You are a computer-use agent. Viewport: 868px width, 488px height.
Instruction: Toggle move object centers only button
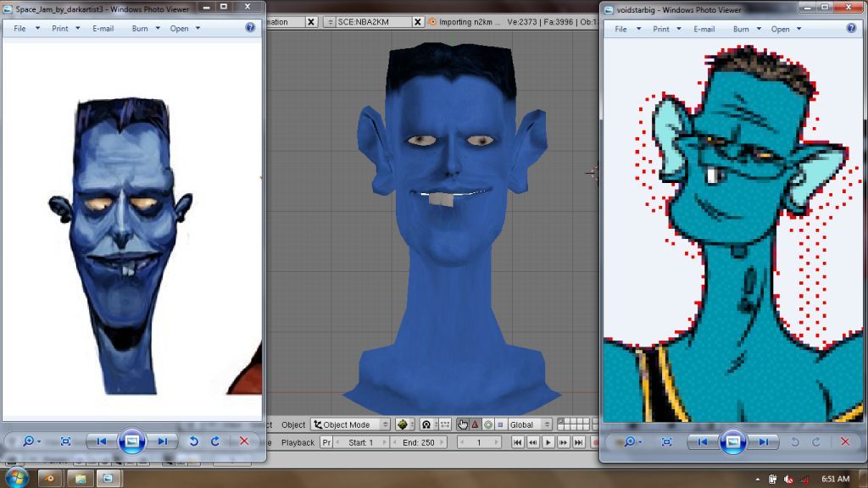coord(444,424)
